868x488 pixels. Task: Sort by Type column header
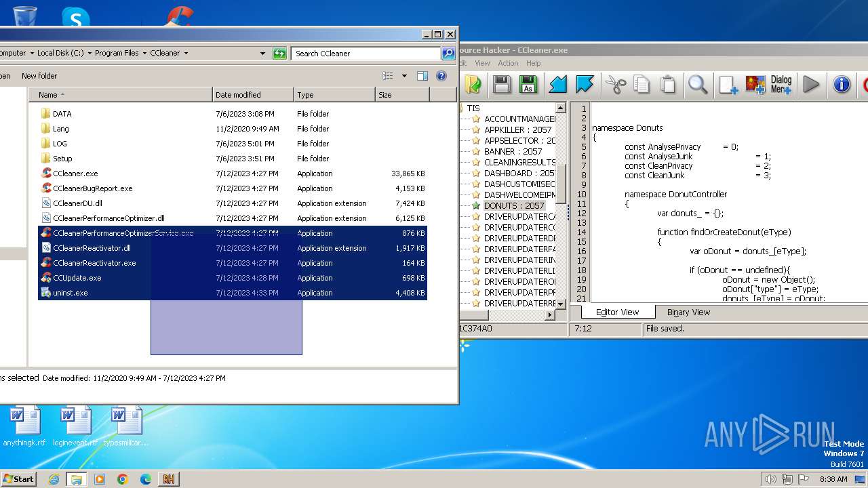click(x=334, y=95)
